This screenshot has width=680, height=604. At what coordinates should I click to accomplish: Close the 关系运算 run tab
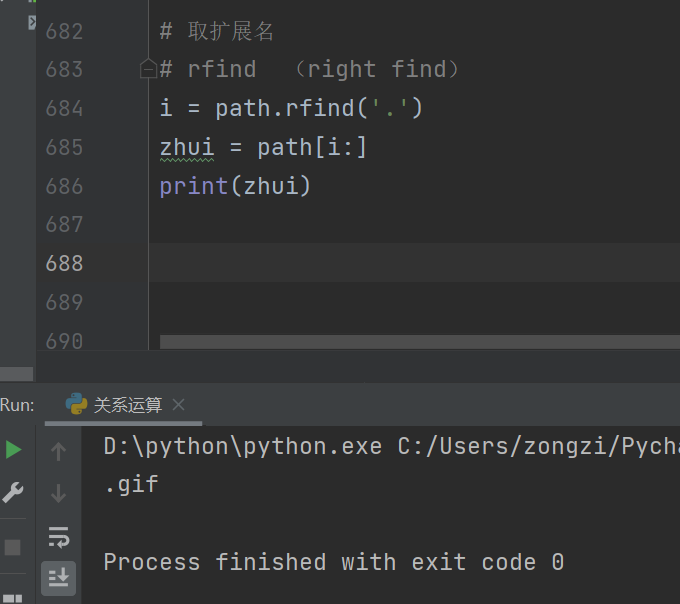pyautogui.click(x=179, y=405)
